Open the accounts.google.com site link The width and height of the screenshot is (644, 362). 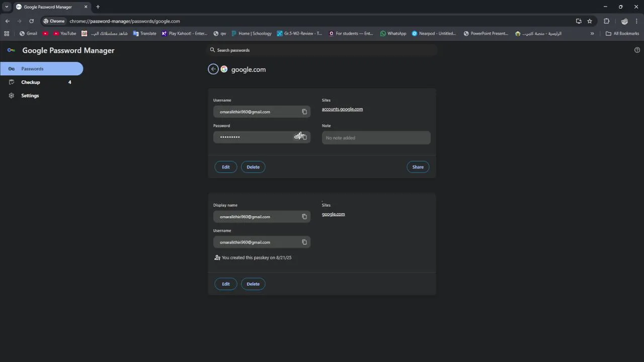[x=342, y=109]
